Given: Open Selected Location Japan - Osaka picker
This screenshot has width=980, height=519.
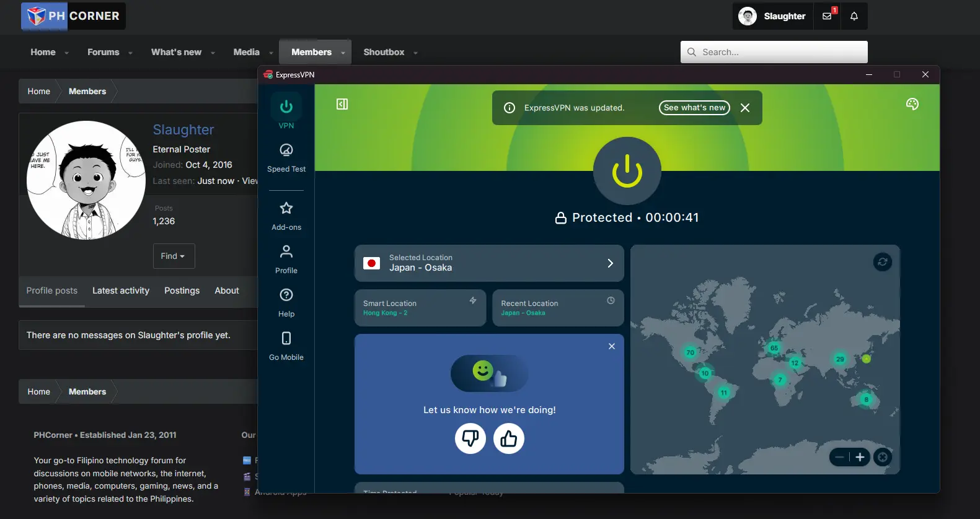Looking at the screenshot, I should tap(489, 263).
